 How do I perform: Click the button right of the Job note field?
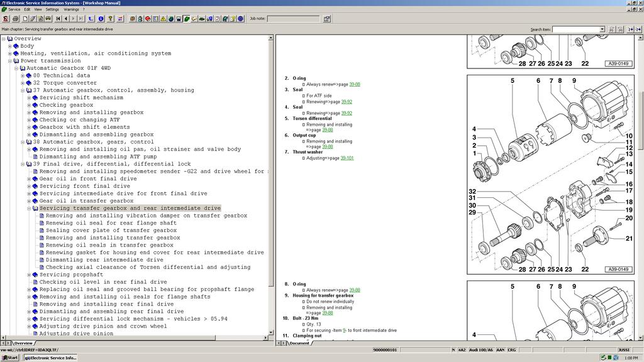point(326,19)
